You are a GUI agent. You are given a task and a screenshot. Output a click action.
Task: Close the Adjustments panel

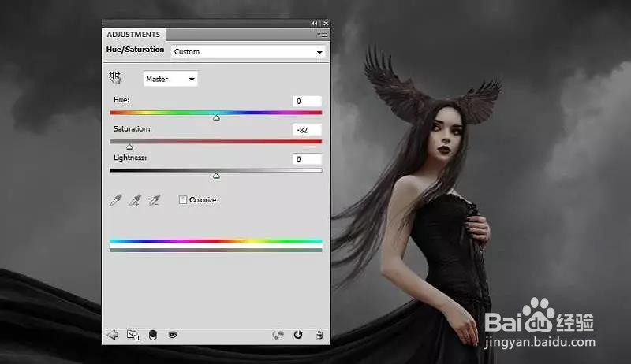[x=326, y=24]
